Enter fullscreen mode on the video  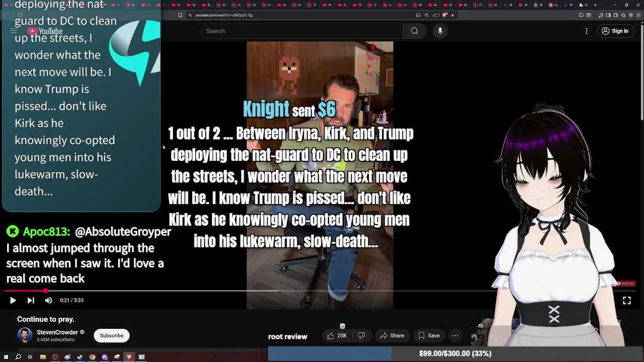627,300
